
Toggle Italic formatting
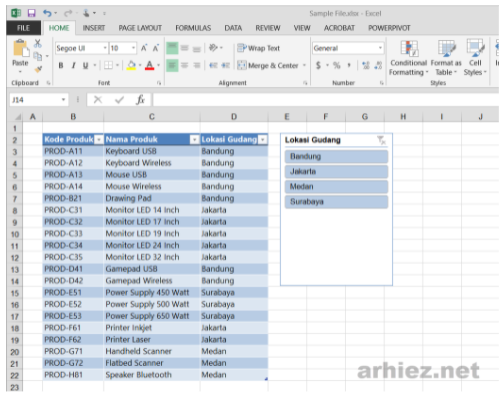[x=73, y=65]
